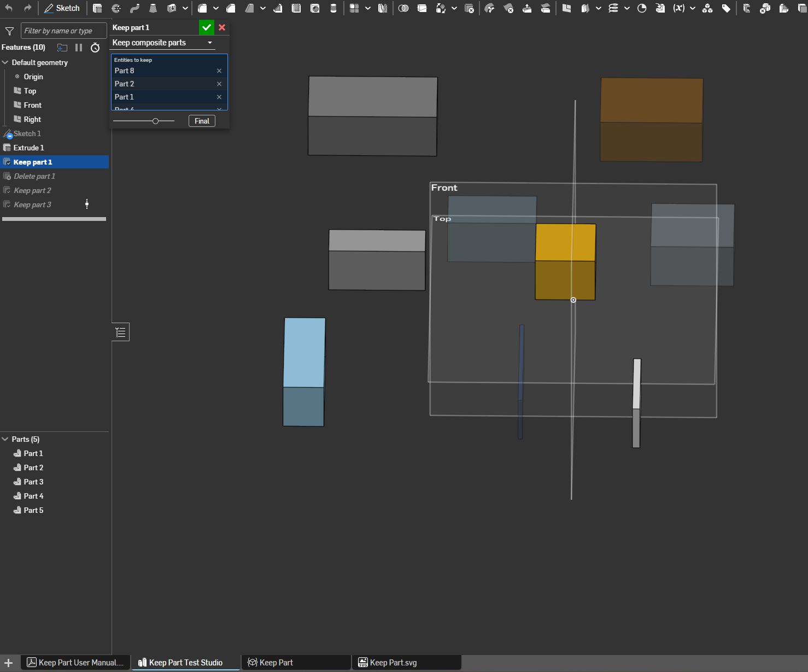808x672 pixels.
Task: Switch to Keep Part User Manual tab
Action: click(x=76, y=663)
